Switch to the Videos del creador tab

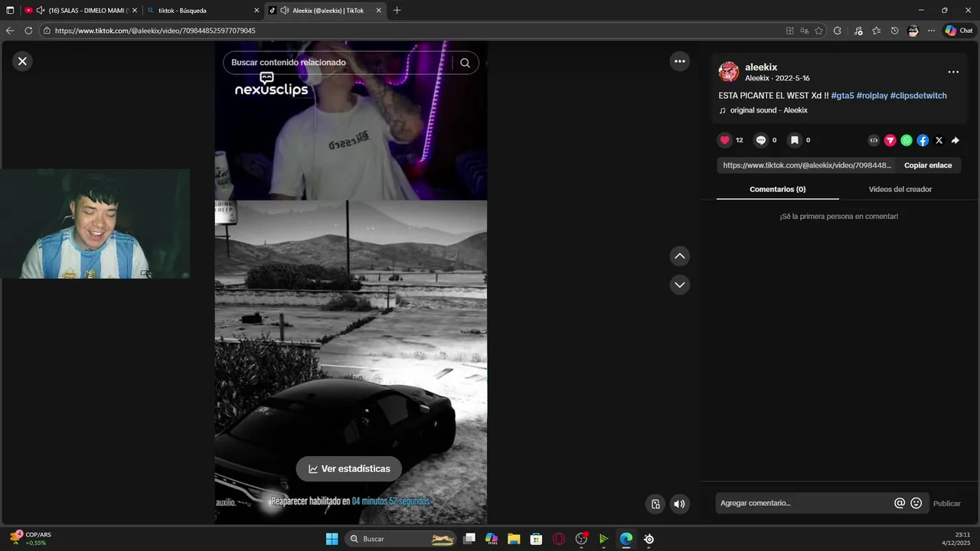coord(900,189)
